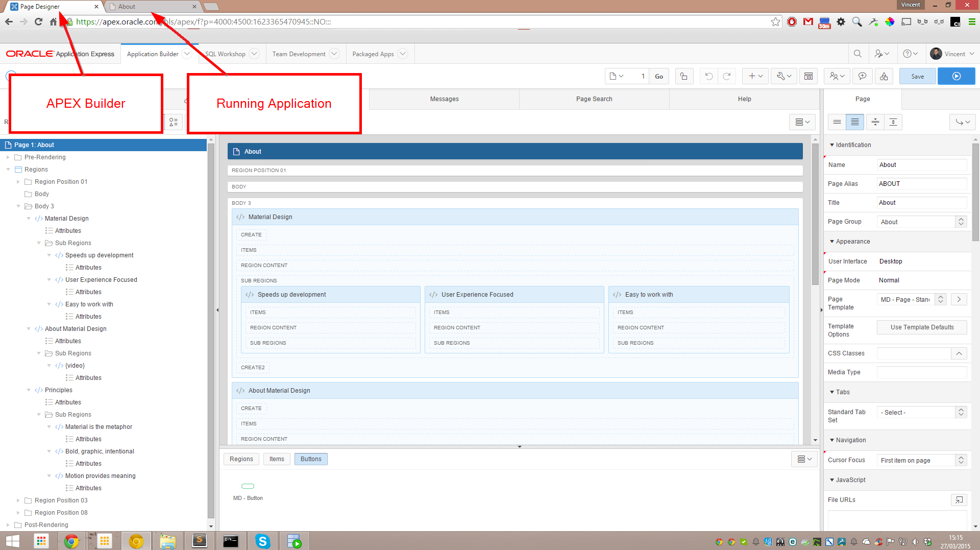This screenshot has width=980, height=550.
Task: Switch to the Messages tab
Action: point(444,99)
